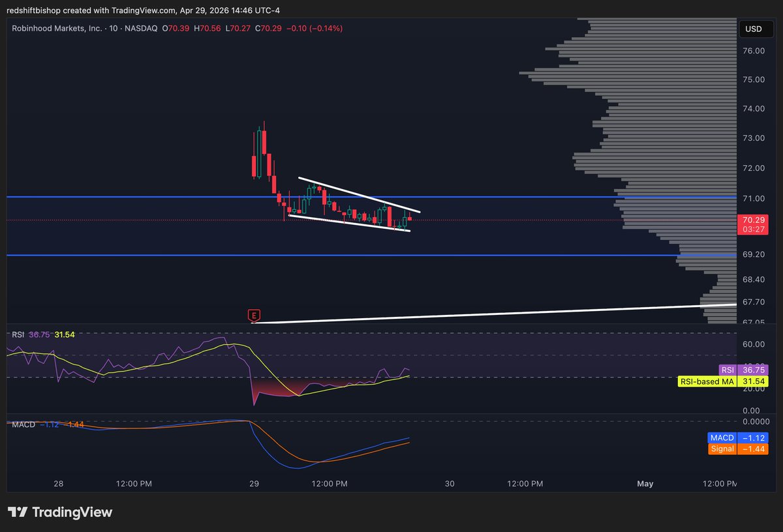Click the 67.70 price axis label

click(x=754, y=302)
